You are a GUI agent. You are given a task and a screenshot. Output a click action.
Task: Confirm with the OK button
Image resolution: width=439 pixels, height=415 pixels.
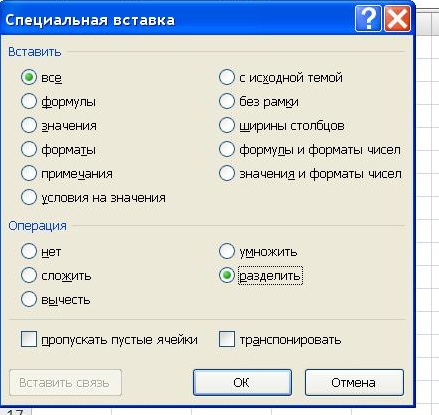pos(242,382)
